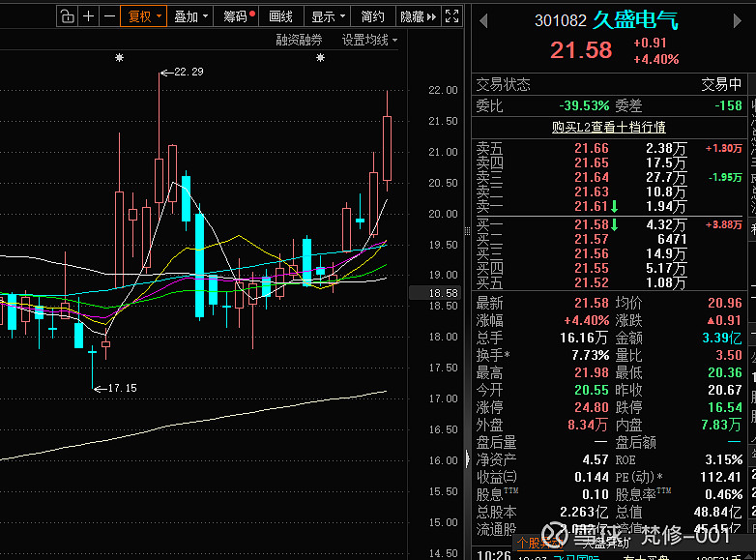Click the 22.29 high price label
The height and width of the screenshot is (560, 756).
[x=189, y=72]
